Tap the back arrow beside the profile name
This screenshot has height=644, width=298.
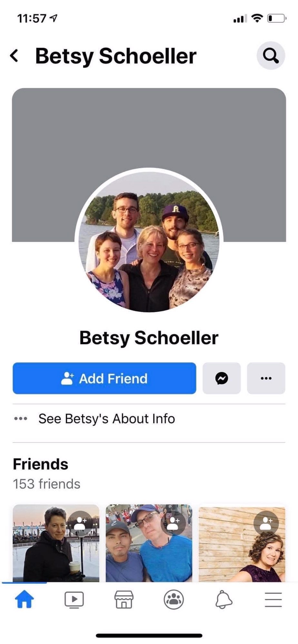[14, 56]
